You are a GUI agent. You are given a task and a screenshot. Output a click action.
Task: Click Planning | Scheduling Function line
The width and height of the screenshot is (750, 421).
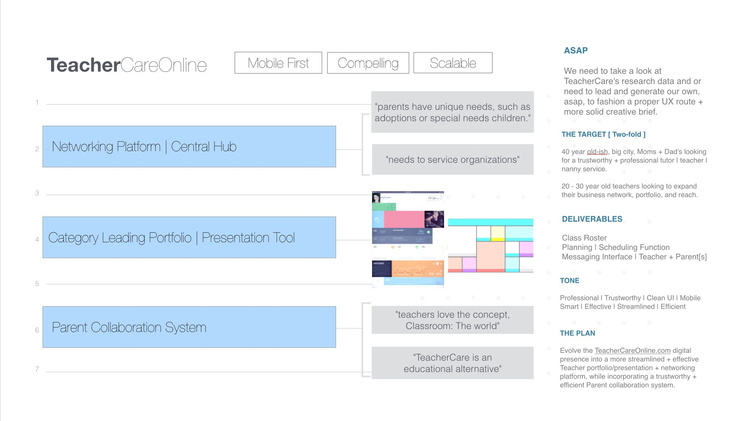coord(616,247)
